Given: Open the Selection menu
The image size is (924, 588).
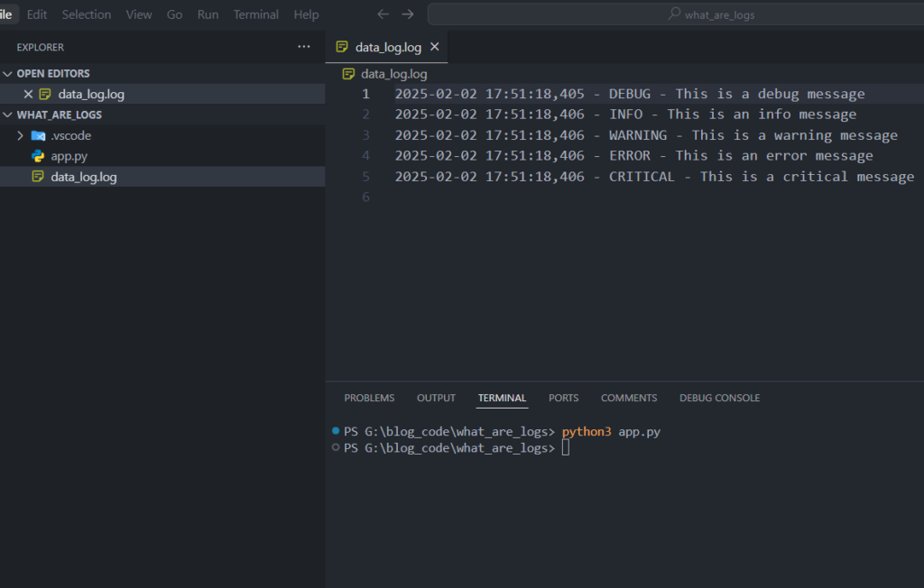Looking at the screenshot, I should coord(87,14).
